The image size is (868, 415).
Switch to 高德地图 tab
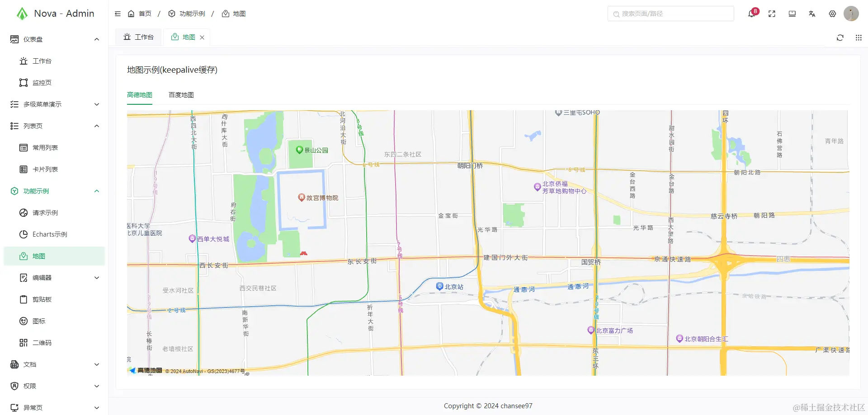click(140, 95)
